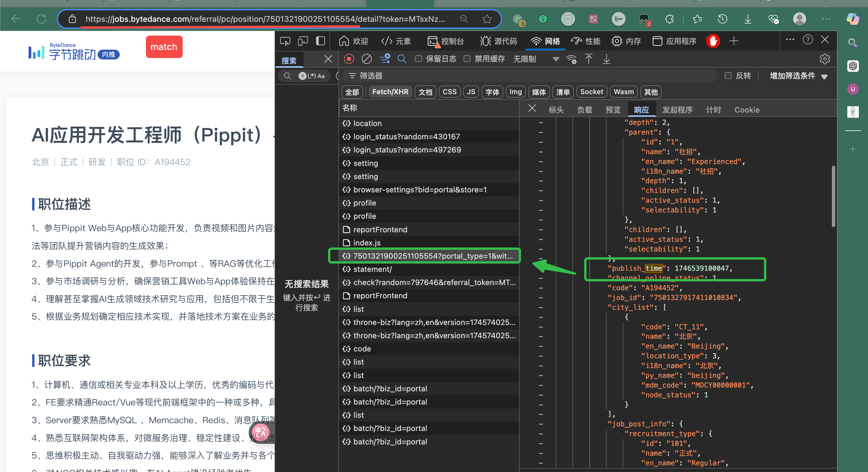The height and width of the screenshot is (472, 868).
Task: Add a new DevTools tab with plus
Action: pos(734,41)
